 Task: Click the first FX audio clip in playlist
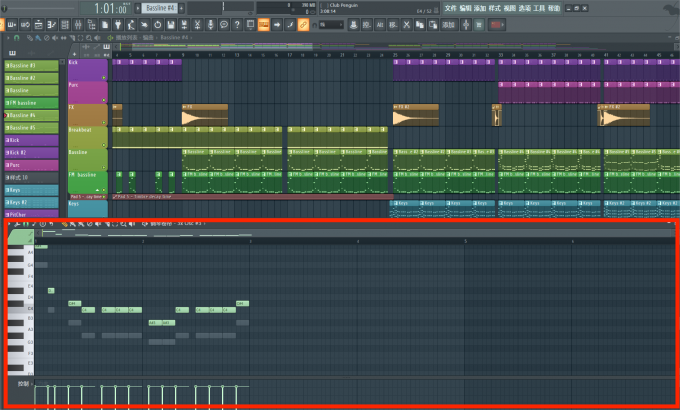click(205, 115)
